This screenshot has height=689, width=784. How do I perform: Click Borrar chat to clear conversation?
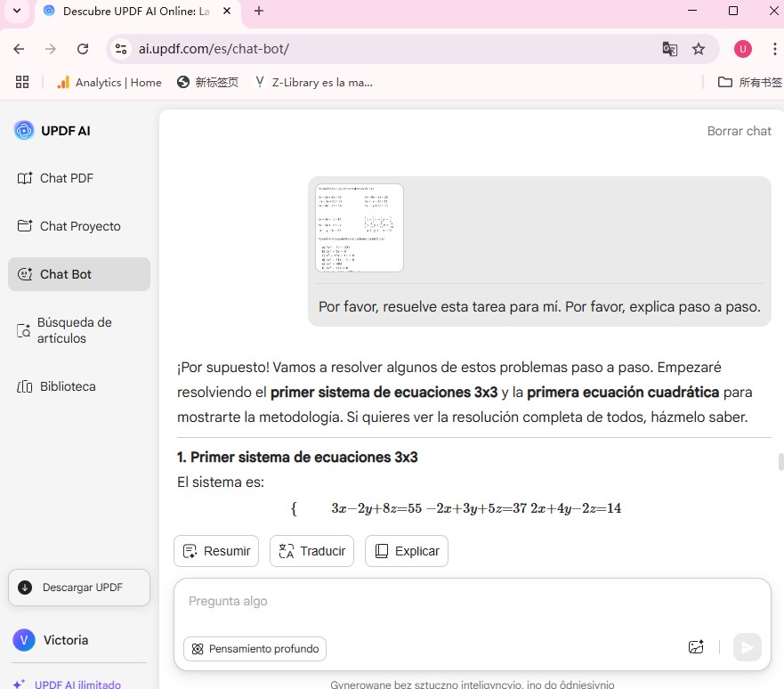[x=739, y=131]
